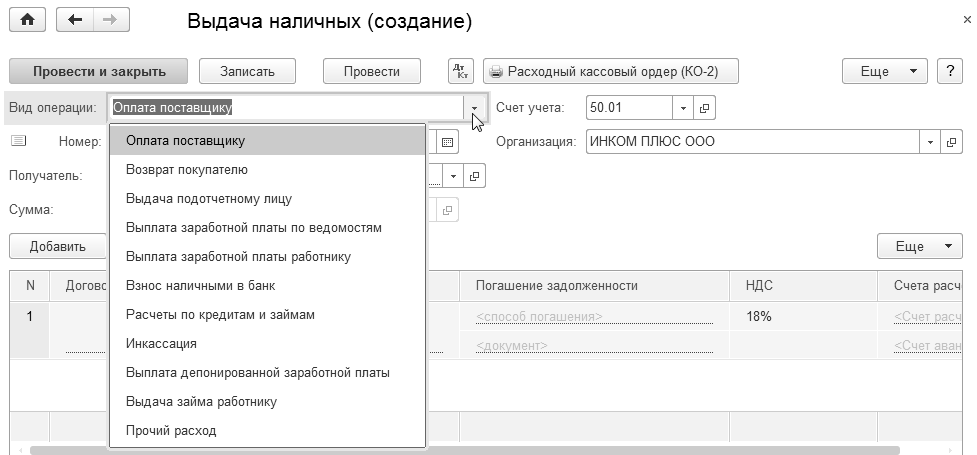Screen dimensions: 977x455
Task: Pick Взнос наличными в банк
Action: pyautogui.click(x=200, y=286)
